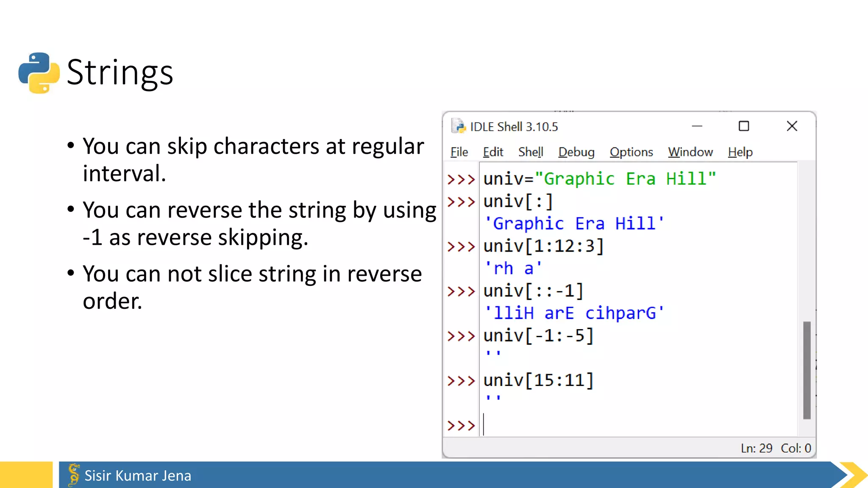Open the Edit menu in IDLE Shell

(493, 152)
